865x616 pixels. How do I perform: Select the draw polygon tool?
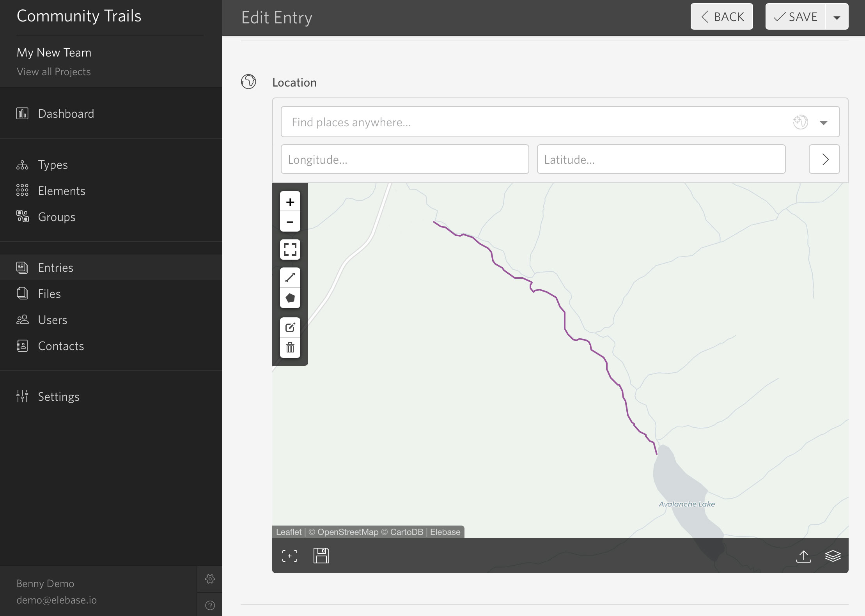click(x=290, y=298)
